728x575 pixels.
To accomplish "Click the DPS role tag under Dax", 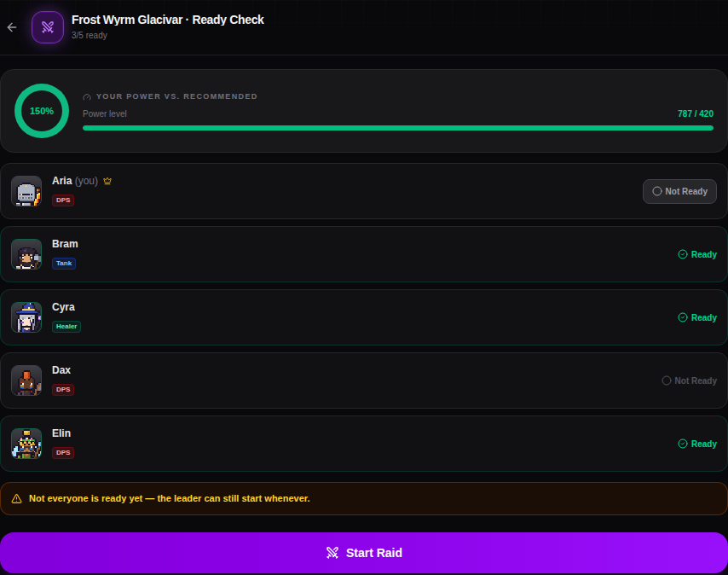I will [x=63, y=390].
